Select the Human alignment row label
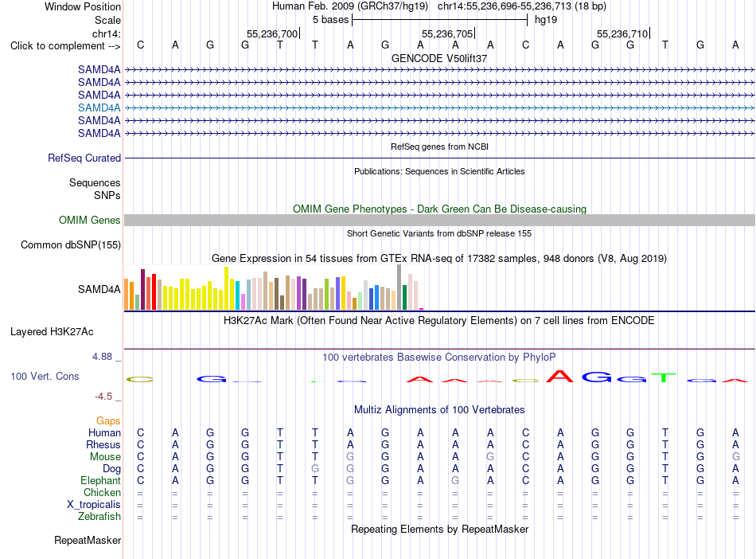Viewport: 756px width, 559px height. (104, 432)
